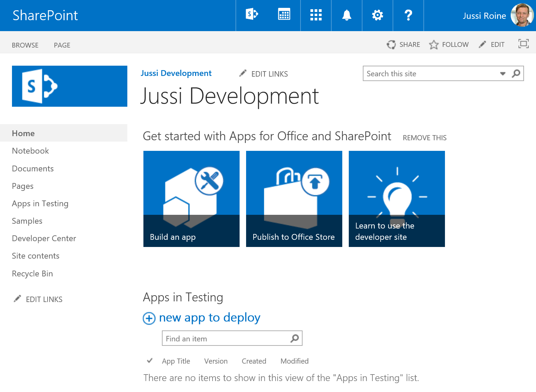Open the app launcher grid icon
The height and width of the screenshot is (392, 536).
316,15
